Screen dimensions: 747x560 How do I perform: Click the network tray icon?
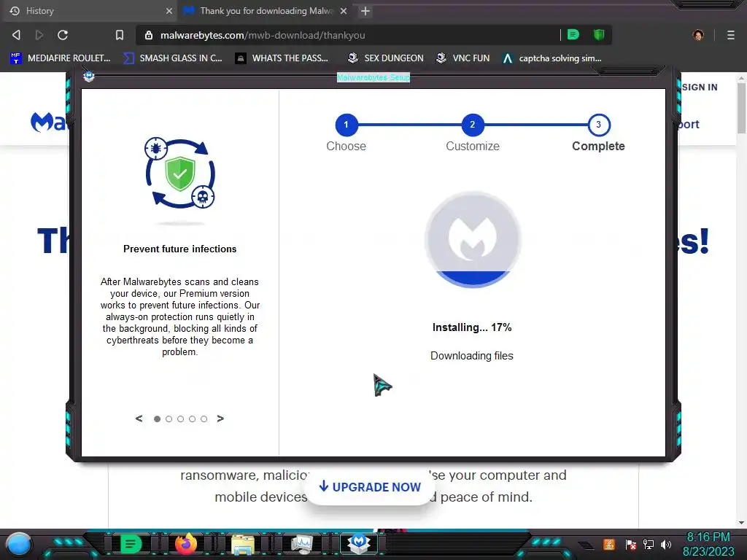649,544
